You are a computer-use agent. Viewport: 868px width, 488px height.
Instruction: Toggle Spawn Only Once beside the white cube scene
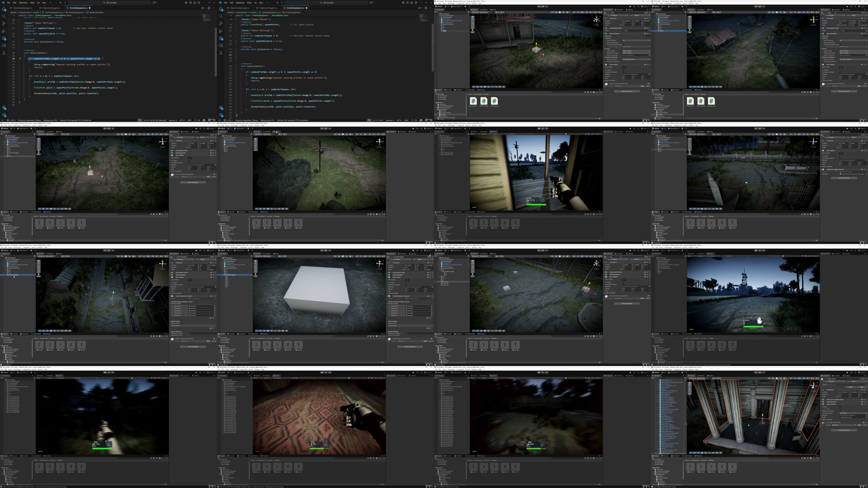406,335
